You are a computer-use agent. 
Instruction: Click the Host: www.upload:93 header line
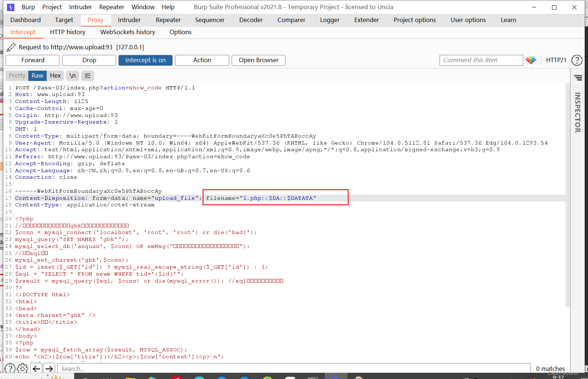point(50,95)
